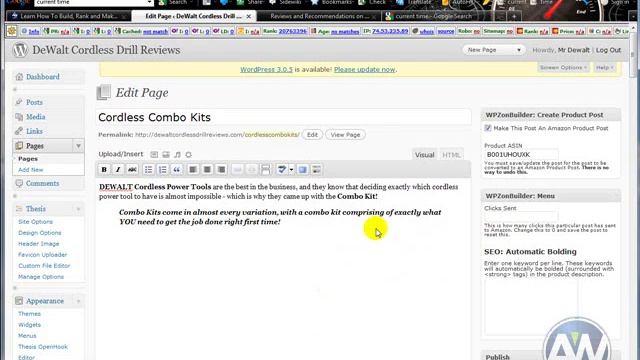Click the Log Out link
The width and height of the screenshot is (640, 360).
tap(608, 50)
